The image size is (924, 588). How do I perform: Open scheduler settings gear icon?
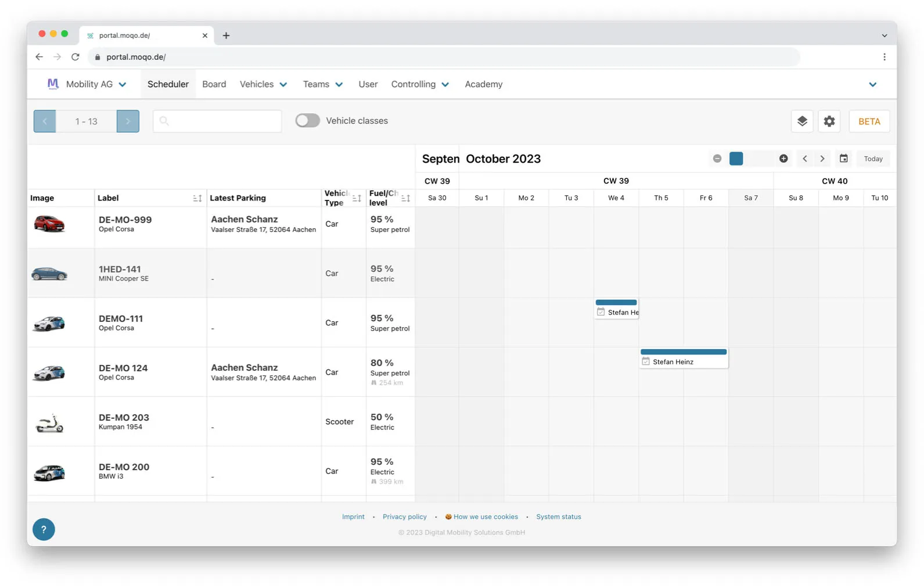pos(829,121)
